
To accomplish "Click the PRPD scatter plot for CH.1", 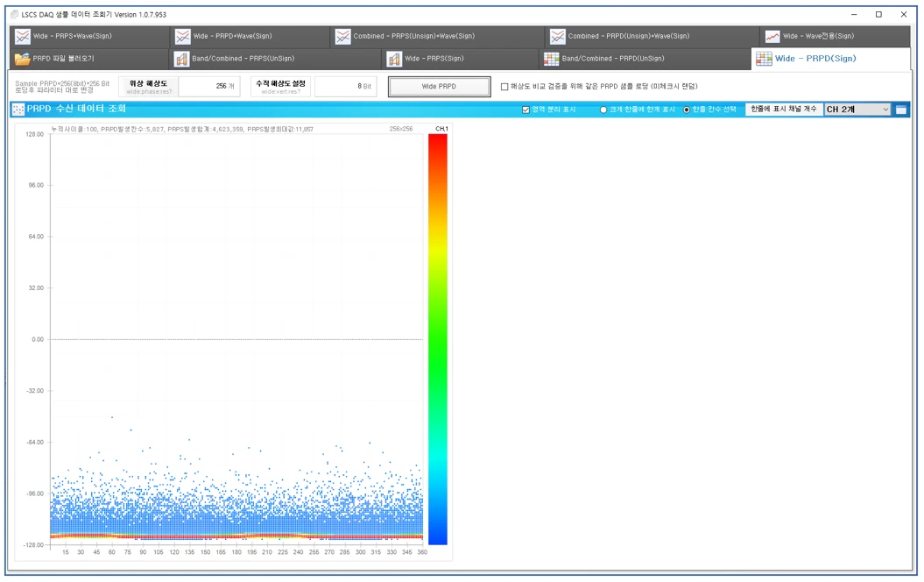I will click(236, 340).
